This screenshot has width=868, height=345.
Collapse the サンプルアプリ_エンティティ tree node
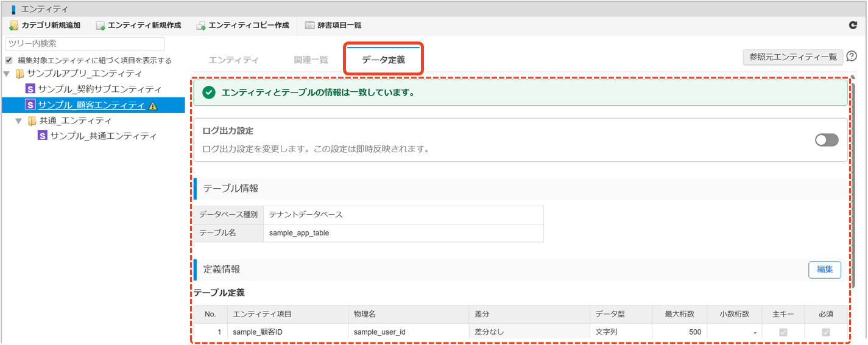(7, 74)
